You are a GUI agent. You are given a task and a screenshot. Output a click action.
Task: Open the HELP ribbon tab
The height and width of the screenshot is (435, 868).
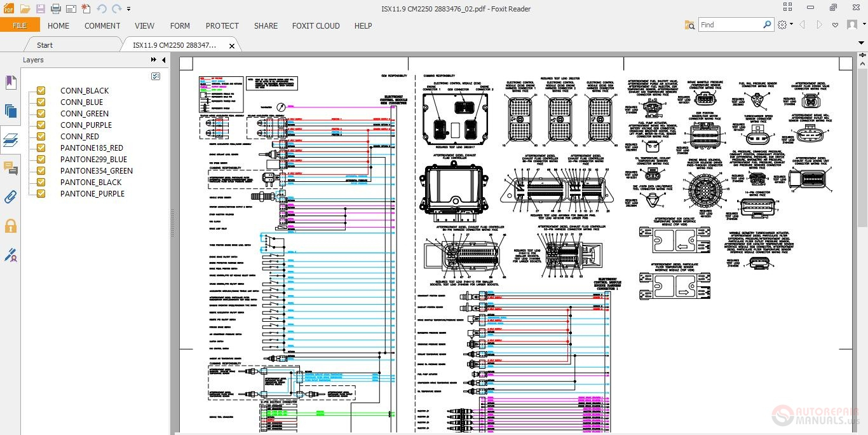click(363, 26)
